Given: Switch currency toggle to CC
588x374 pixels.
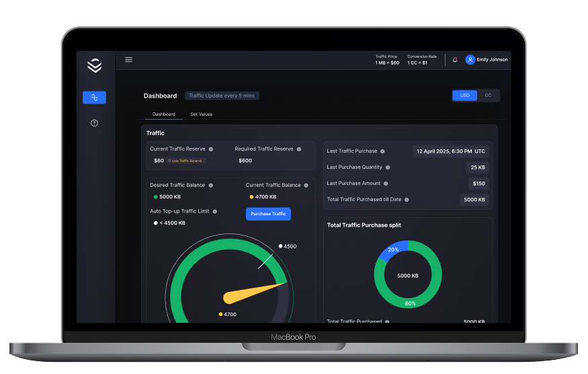Looking at the screenshot, I should [x=488, y=96].
